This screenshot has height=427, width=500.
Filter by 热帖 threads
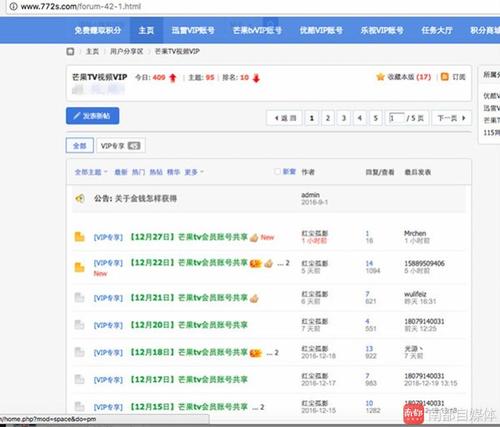pos(156,172)
